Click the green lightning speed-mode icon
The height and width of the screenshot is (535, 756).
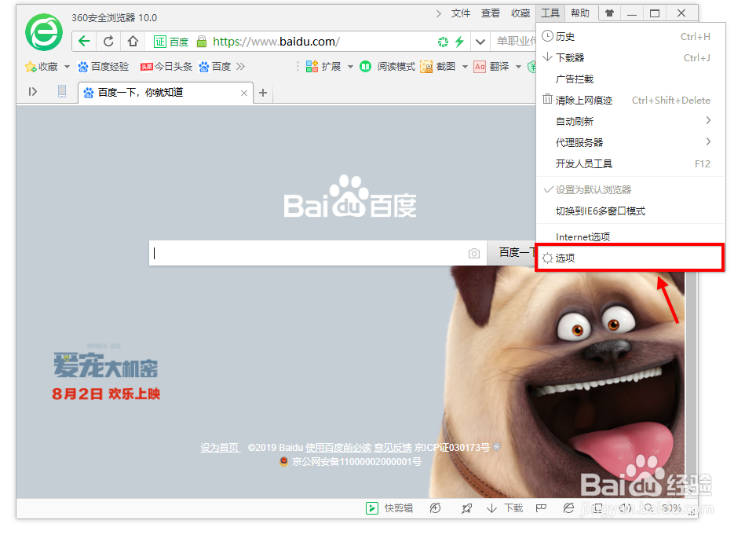[459, 42]
